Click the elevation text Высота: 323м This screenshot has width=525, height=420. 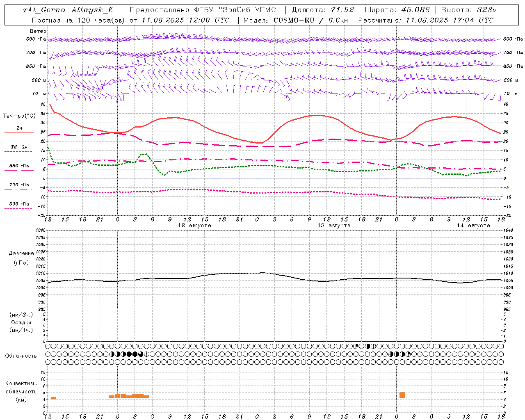[469, 10]
